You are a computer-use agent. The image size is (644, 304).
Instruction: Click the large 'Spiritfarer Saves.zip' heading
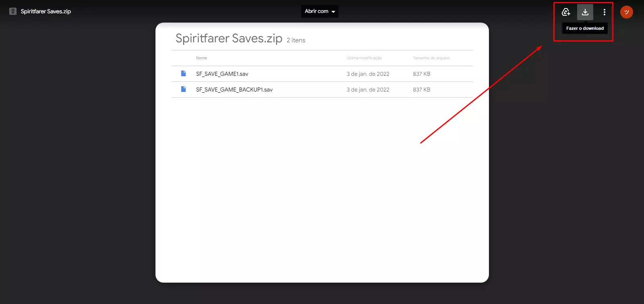tap(229, 38)
